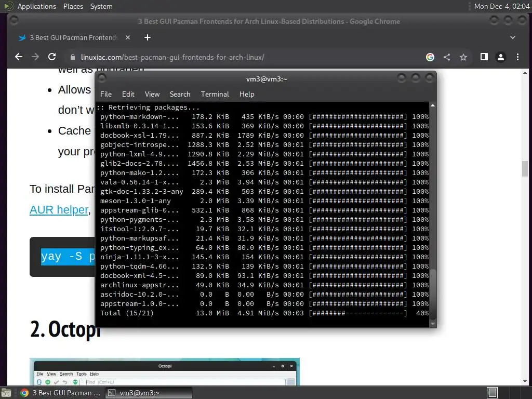The width and height of the screenshot is (532, 399).
Task: Click the terminal scrollbar's up arrow
Action: click(x=433, y=105)
